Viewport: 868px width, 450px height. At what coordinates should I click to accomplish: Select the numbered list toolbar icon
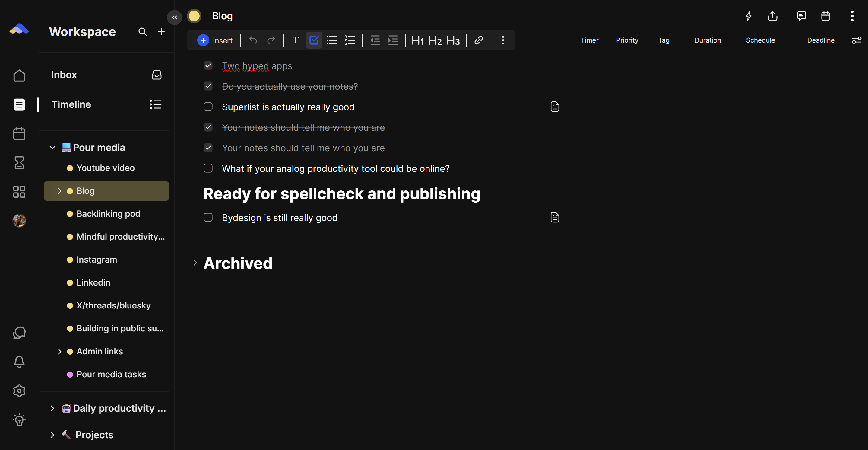[350, 40]
